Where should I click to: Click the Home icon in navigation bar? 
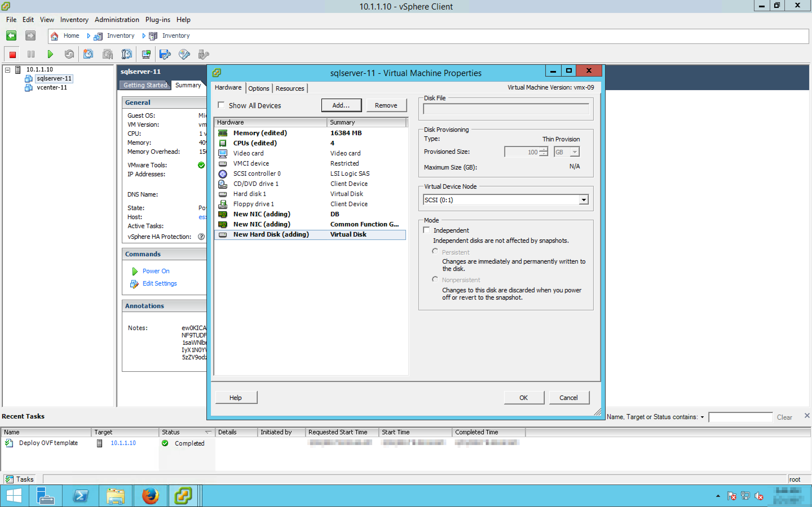coord(54,35)
